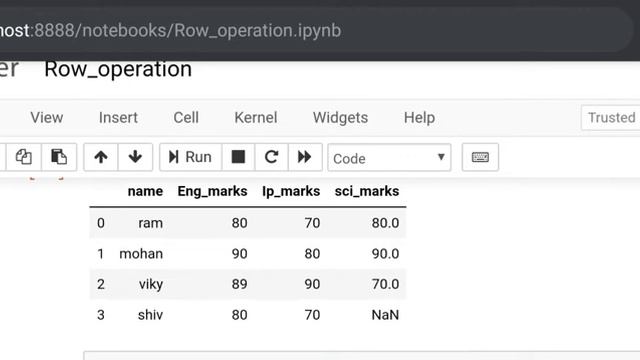Click the browser address bar URL
Image resolution: width=640 pixels, height=360 pixels.
click(x=171, y=31)
